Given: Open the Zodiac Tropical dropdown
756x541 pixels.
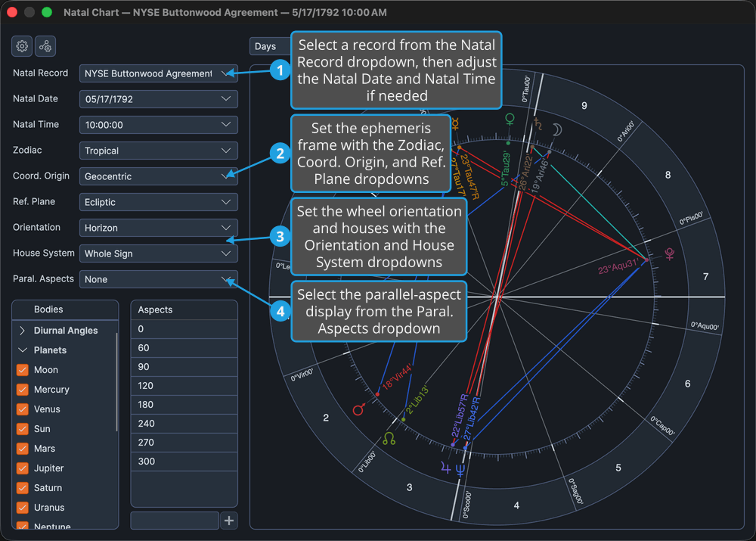Looking at the screenshot, I should [x=158, y=151].
